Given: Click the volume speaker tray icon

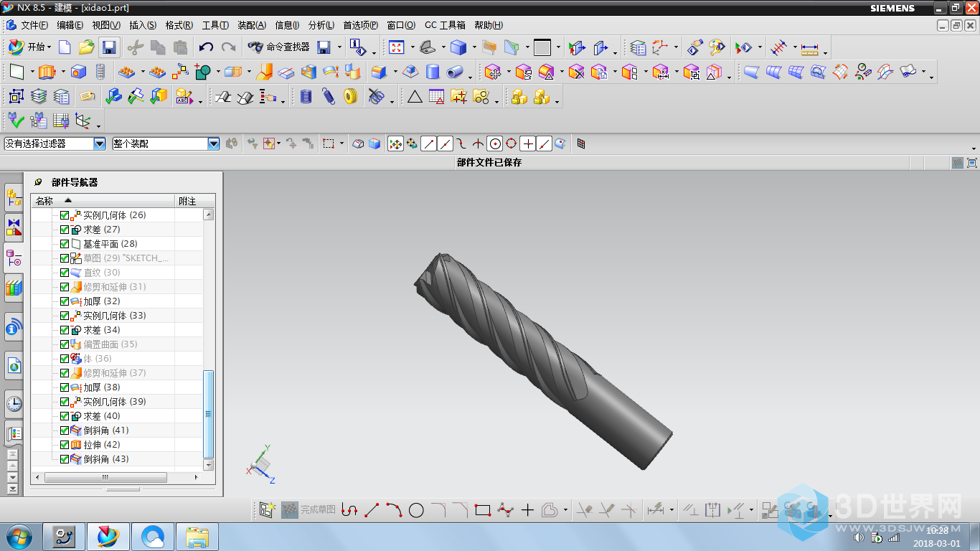Looking at the screenshot, I should (859, 537).
